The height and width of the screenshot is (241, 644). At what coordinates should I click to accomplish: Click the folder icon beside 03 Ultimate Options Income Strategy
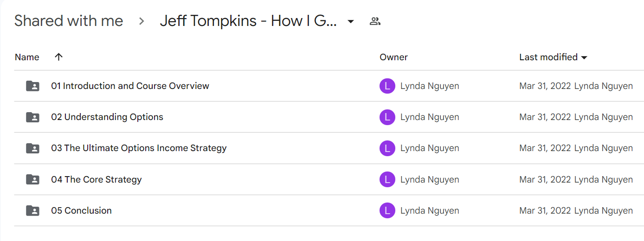click(x=32, y=148)
